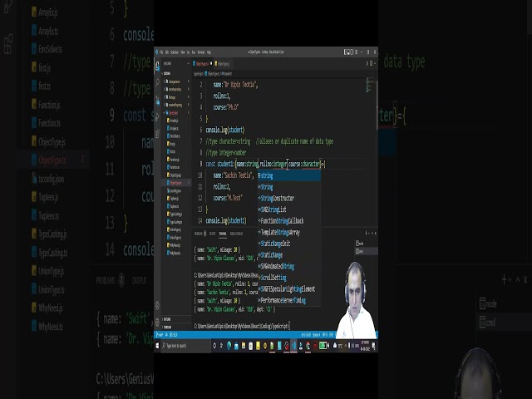The width and height of the screenshot is (532, 399).
Task: Select the node terminal in terminal list
Action: [x=366, y=244]
